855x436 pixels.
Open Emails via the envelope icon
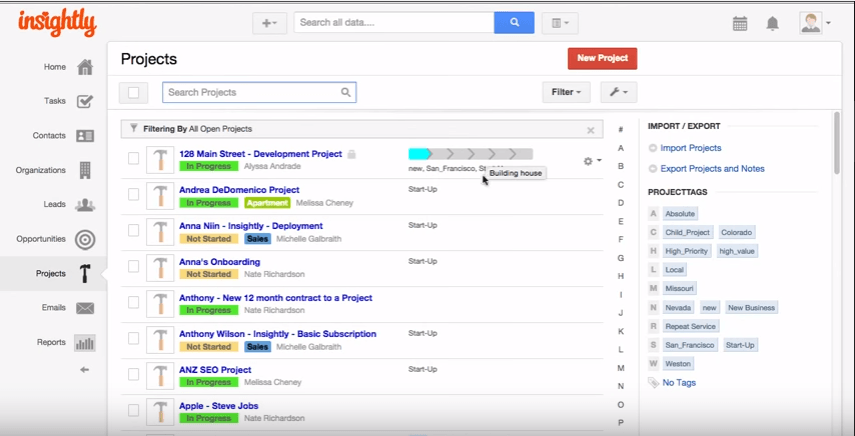tap(85, 308)
